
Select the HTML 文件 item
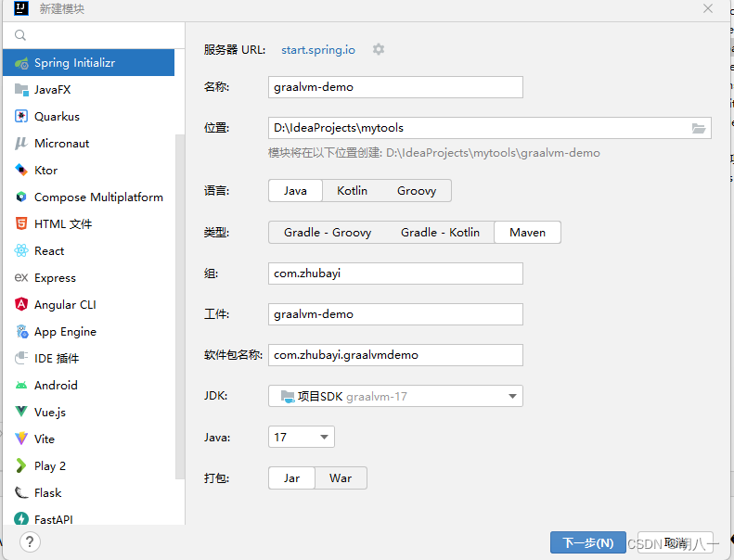click(88, 223)
